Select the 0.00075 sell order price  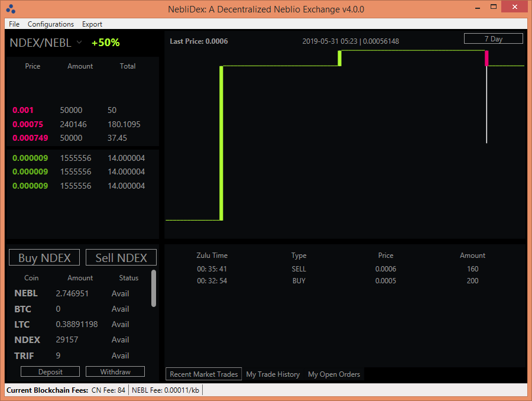tap(28, 124)
